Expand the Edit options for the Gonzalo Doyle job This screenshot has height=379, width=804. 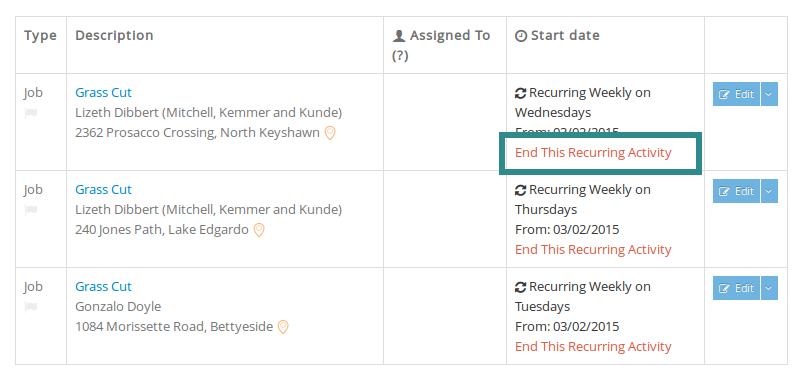point(769,288)
